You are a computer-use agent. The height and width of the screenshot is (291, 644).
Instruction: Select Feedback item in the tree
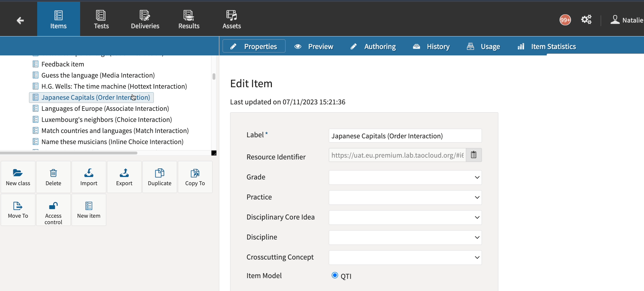pos(63,64)
